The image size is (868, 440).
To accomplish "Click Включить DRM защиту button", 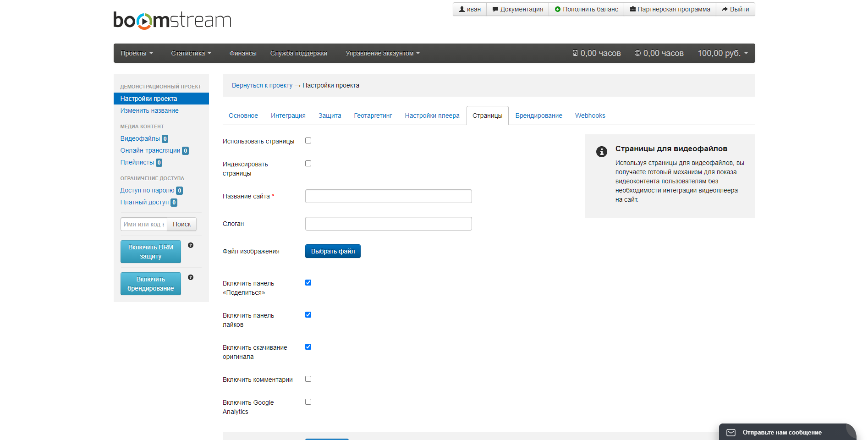I will (x=151, y=252).
